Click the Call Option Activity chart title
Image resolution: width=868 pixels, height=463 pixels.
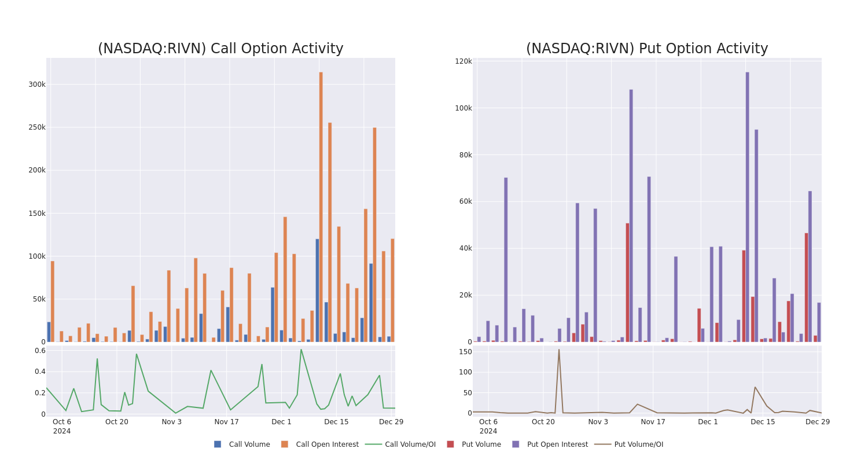(220, 49)
